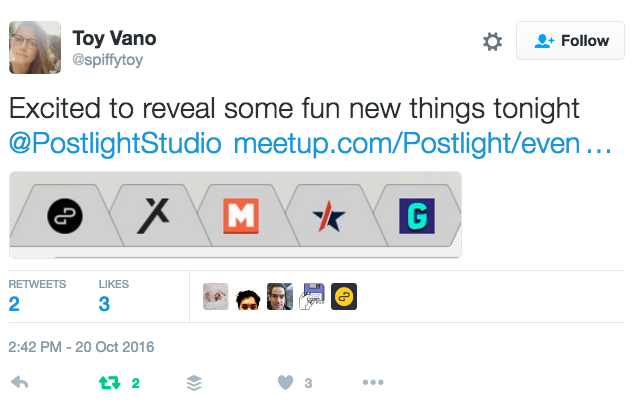This screenshot has height=406, width=635.
Task: Select the orange M logo tab
Action: 240,216
